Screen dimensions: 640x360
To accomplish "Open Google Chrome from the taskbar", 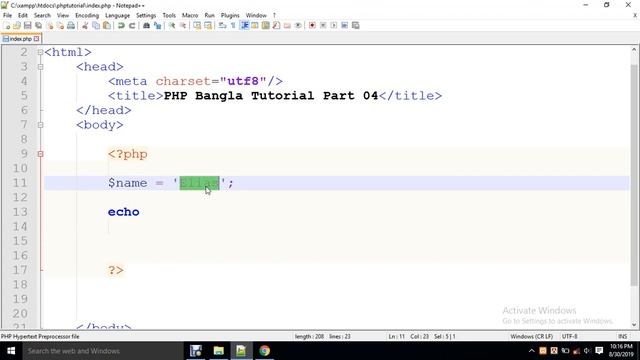I will 264,351.
